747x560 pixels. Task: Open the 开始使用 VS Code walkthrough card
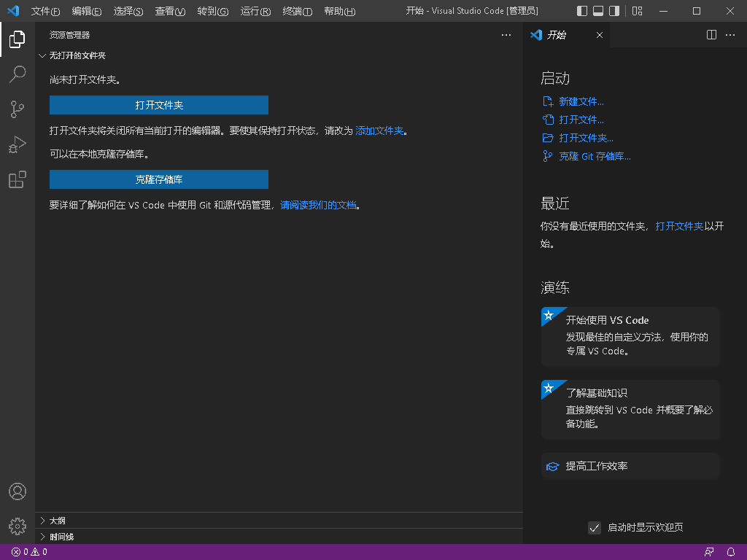pos(630,336)
